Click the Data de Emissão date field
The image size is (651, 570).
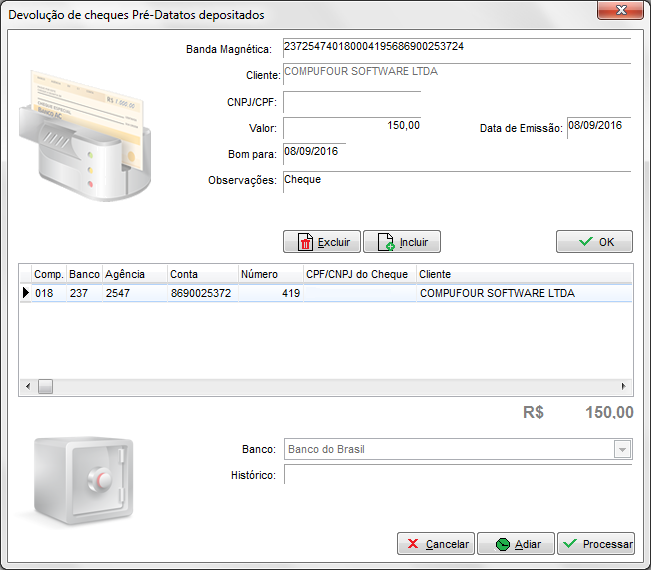598,127
